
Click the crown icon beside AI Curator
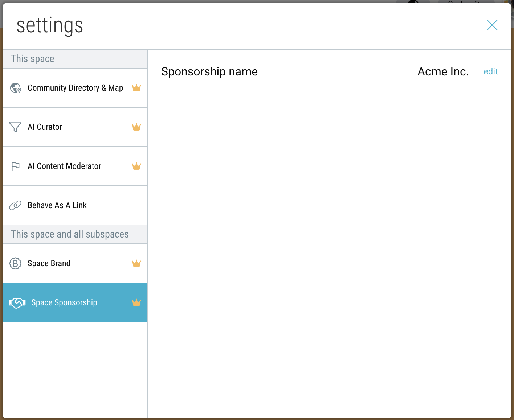pos(136,127)
